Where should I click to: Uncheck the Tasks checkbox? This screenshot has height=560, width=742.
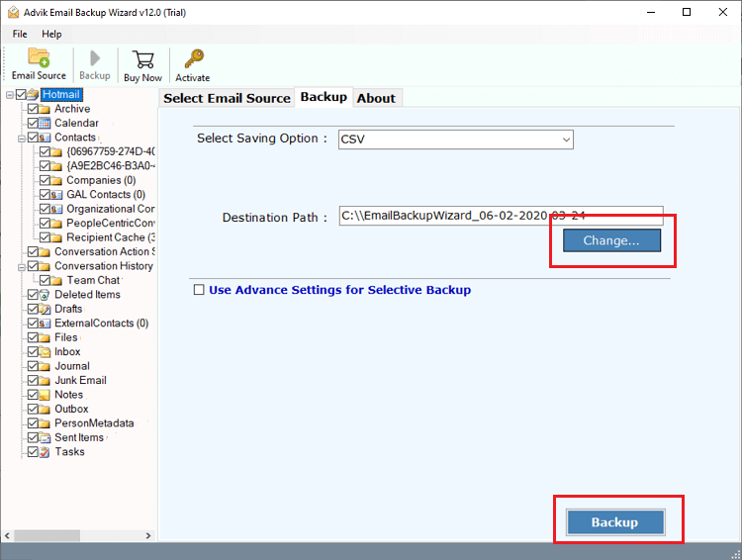coord(33,452)
